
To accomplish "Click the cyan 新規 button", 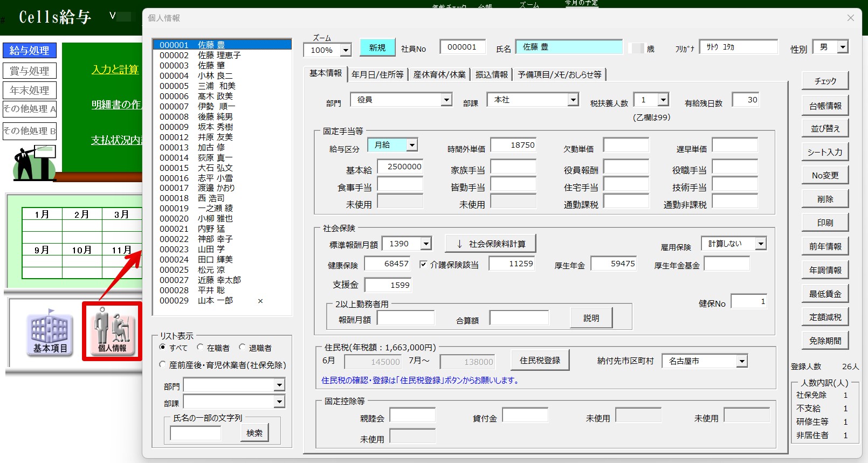I will coord(377,48).
